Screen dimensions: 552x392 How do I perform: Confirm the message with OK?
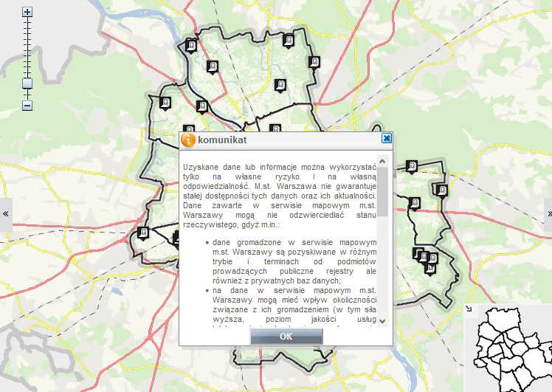[x=286, y=337]
